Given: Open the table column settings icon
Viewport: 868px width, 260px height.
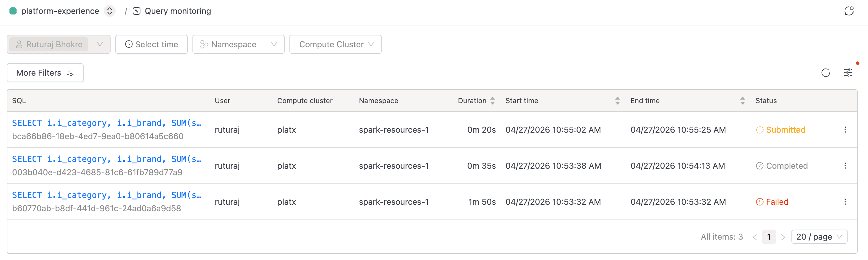Looking at the screenshot, I should point(848,73).
